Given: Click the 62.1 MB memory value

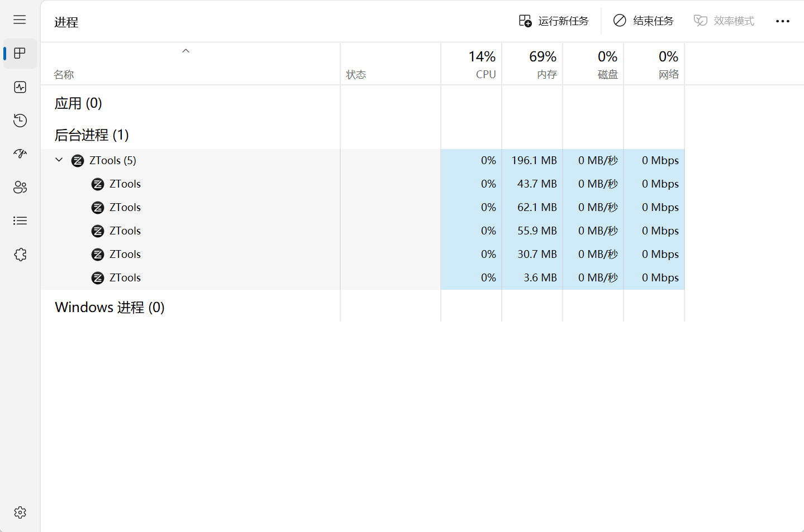Looking at the screenshot, I should pyautogui.click(x=537, y=208).
